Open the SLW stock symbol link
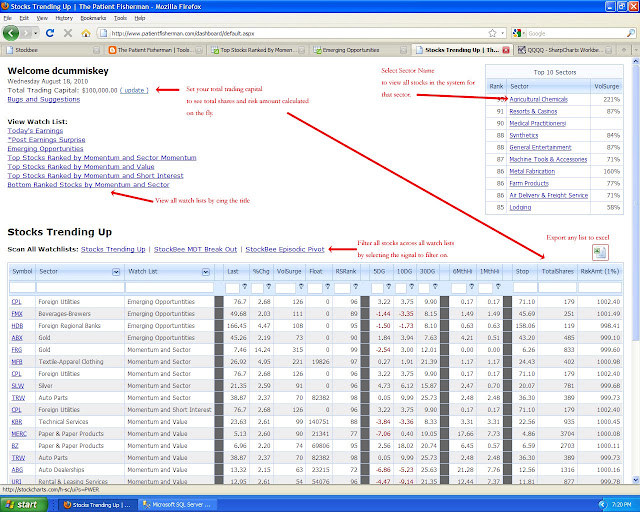Screen dimensions: 640x512 (x=18, y=385)
